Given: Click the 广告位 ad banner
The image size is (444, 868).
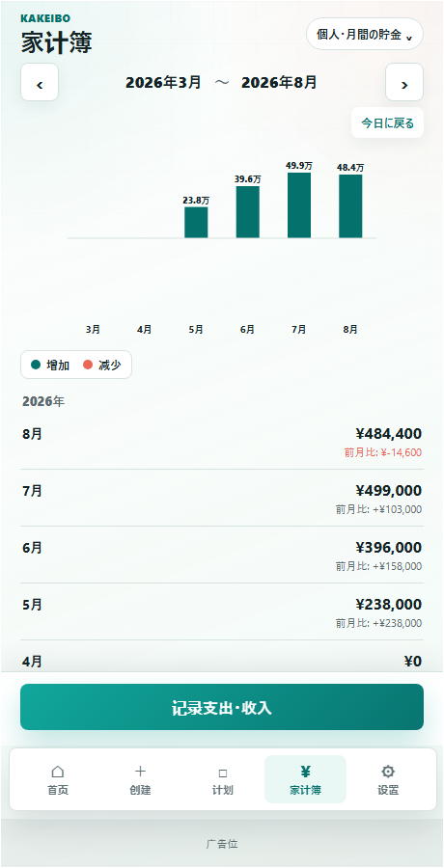Looking at the screenshot, I should (x=222, y=844).
